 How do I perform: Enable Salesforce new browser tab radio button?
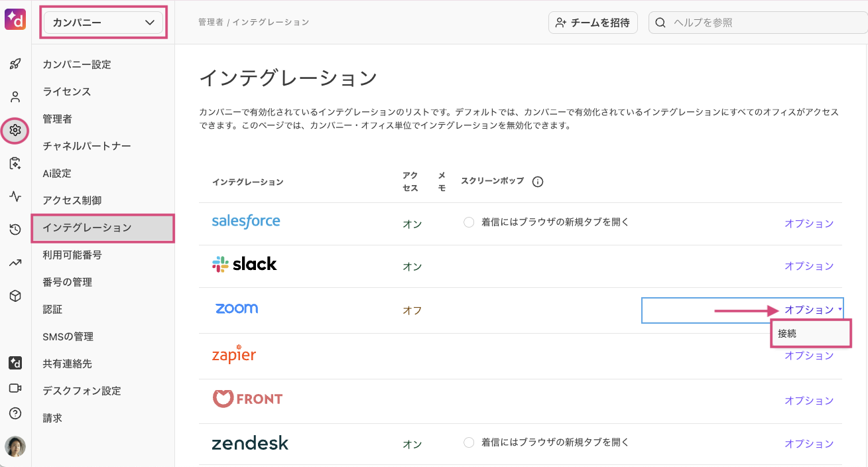pyautogui.click(x=469, y=222)
